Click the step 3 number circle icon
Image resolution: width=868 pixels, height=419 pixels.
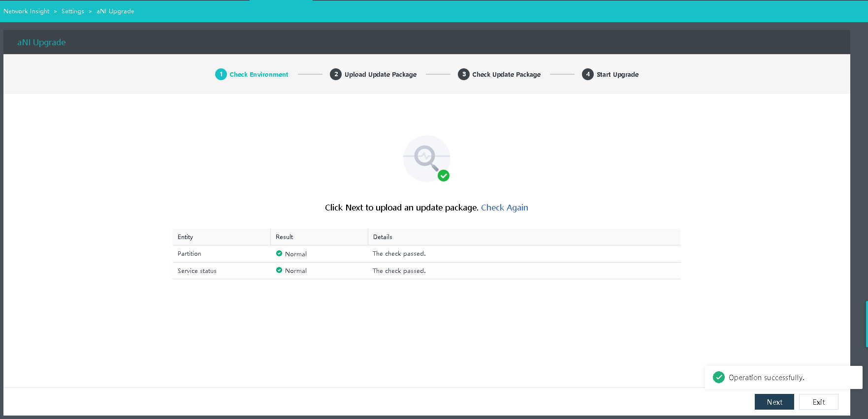click(x=463, y=74)
